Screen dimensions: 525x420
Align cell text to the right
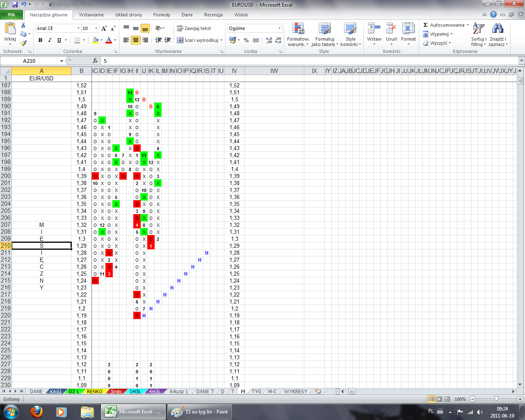click(145, 40)
